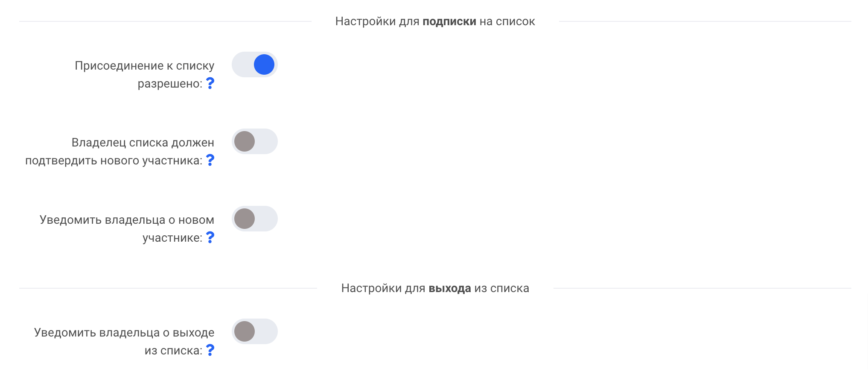Screen dimensions: 868x392
Task: Disable the "Присоединение к списку разрешено" toggle
Action: (255, 64)
